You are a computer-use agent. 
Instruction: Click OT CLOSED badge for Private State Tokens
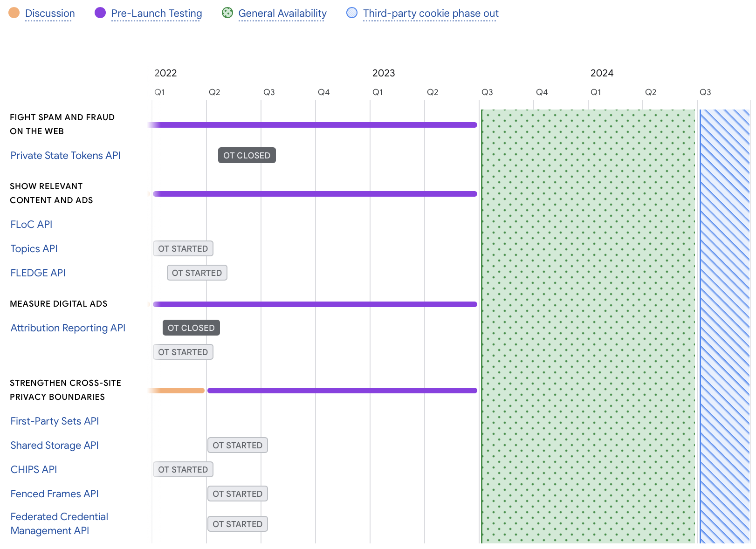tap(247, 155)
